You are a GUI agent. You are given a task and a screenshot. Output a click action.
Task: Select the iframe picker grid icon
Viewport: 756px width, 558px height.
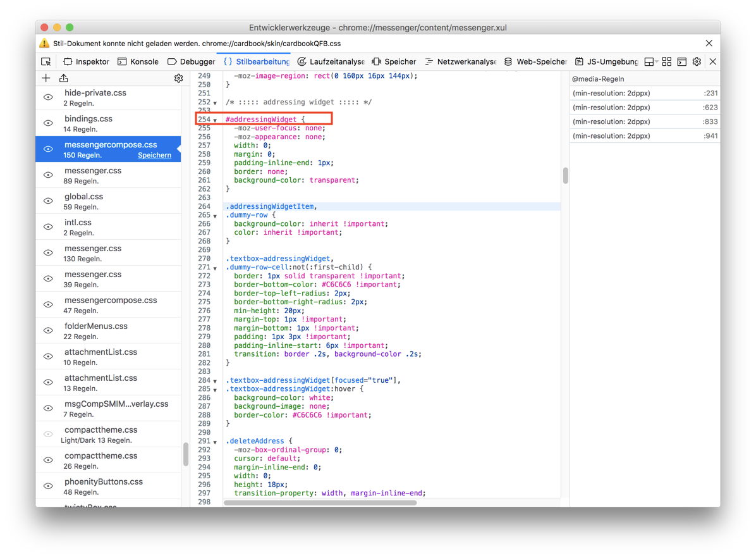click(x=666, y=61)
